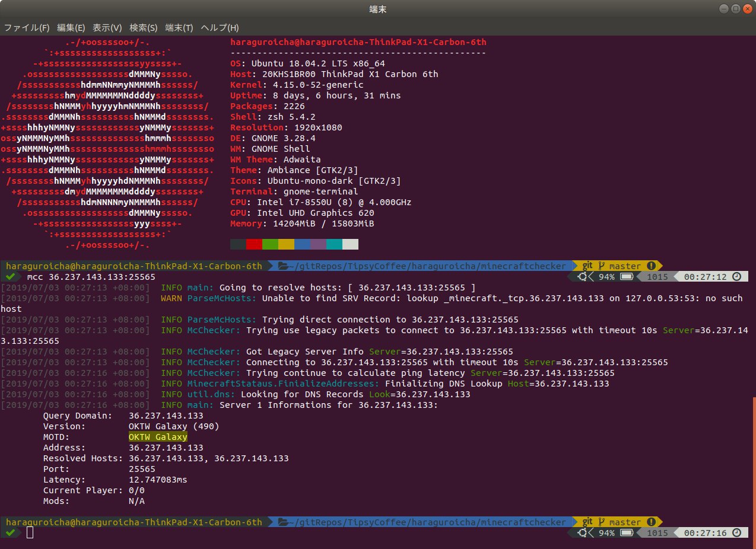Open the 編集(E) menu
The width and height of the screenshot is (756, 549).
point(71,28)
